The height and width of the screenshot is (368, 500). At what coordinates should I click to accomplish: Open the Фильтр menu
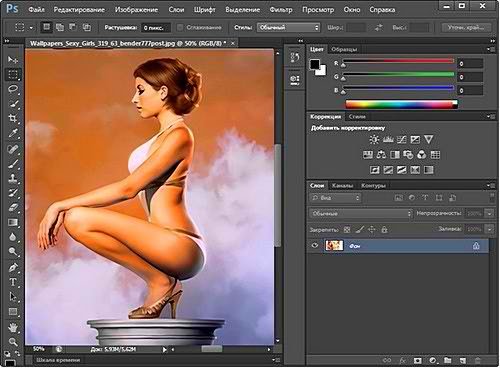[x=281, y=10]
